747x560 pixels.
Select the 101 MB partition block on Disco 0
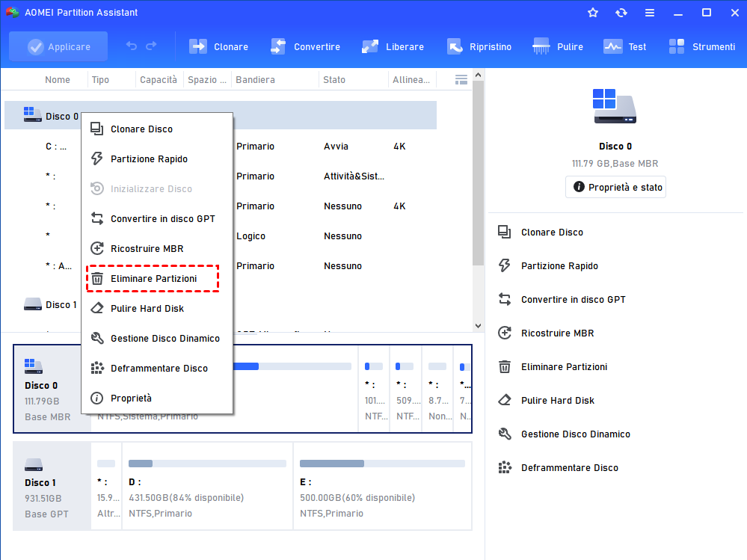374,389
